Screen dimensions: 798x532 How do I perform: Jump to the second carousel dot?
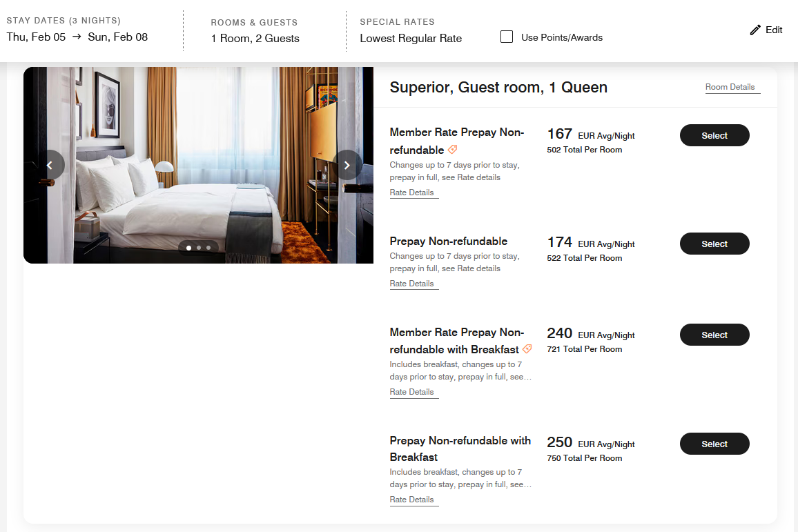pos(199,247)
